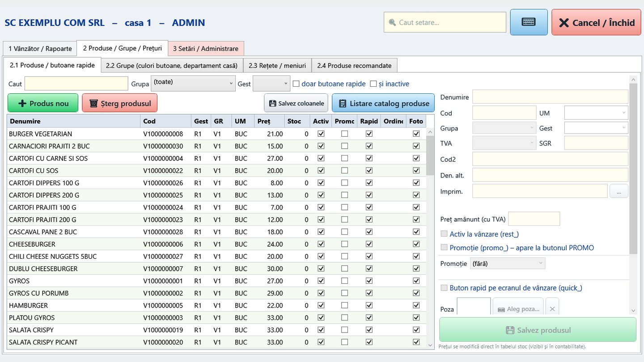Click the Caut product search field
644x362 pixels.
click(x=76, y=84)
